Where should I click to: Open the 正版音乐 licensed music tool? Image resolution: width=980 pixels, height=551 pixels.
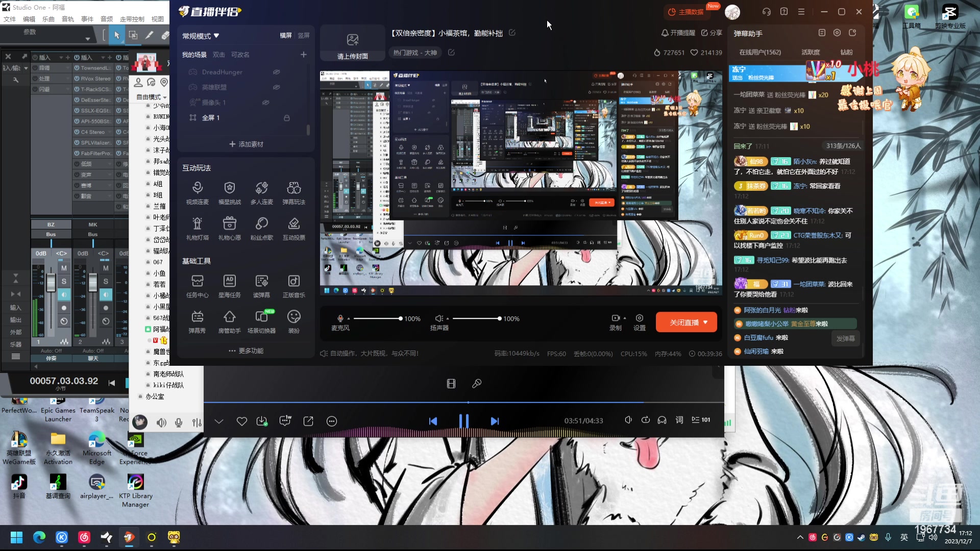pyautogui.click(x=293, y=286)
